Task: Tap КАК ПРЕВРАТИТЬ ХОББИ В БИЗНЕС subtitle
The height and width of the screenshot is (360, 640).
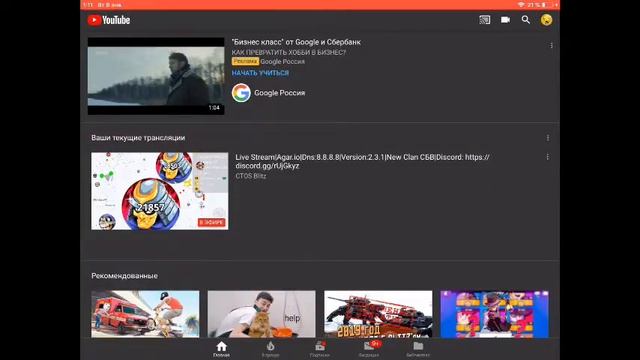Action: [289, 52]
